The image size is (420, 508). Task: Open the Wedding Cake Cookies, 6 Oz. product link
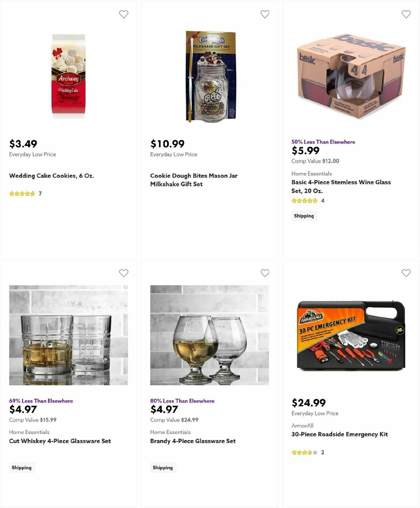51,175
